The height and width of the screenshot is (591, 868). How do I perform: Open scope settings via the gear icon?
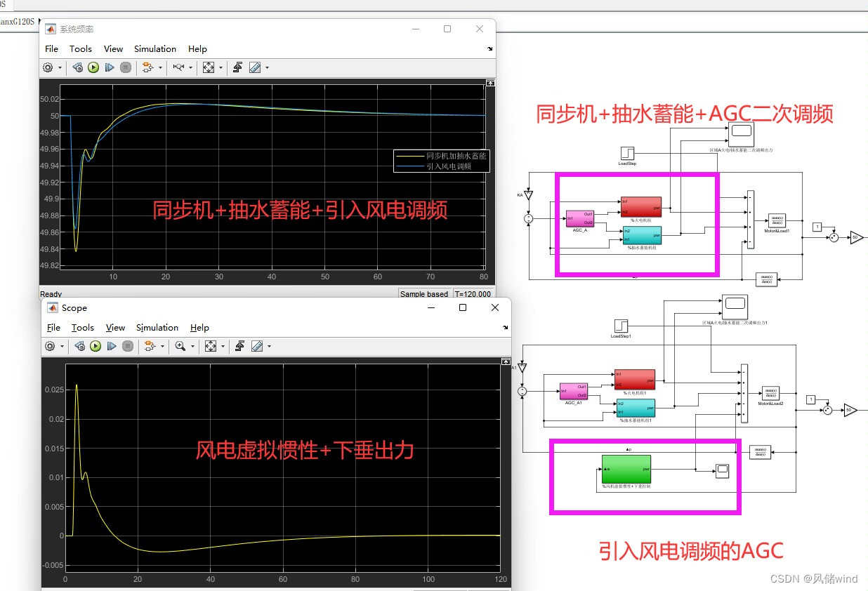[x=48, y=346]
